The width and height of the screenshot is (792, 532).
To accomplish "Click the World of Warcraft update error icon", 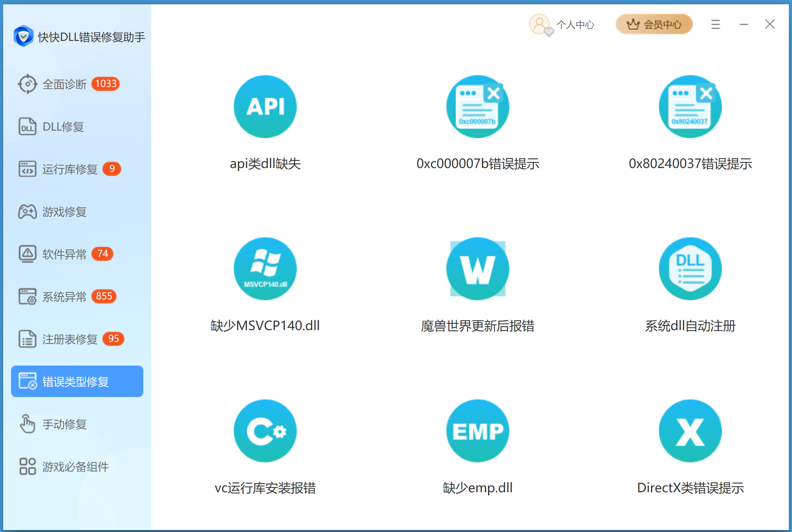I will point(477,269).
